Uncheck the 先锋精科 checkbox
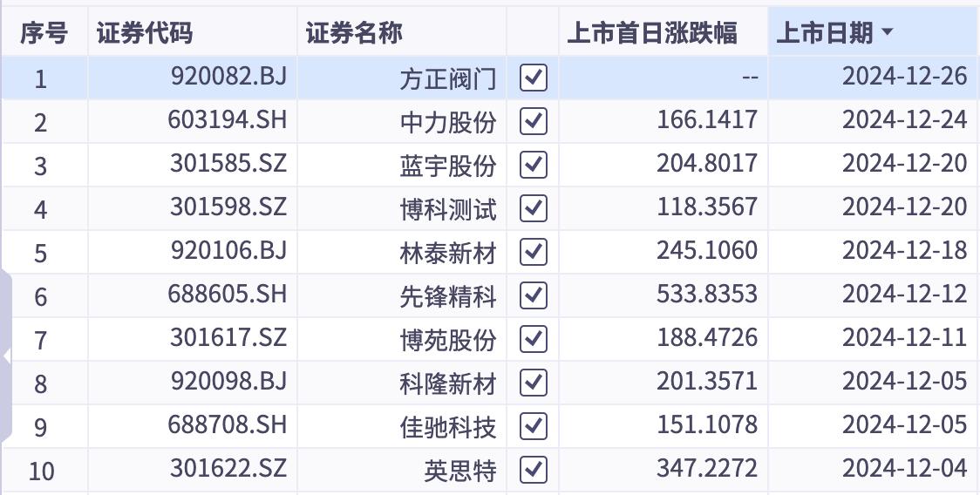The height and width of the screenshot is (495, 980). tap(533, 295)
